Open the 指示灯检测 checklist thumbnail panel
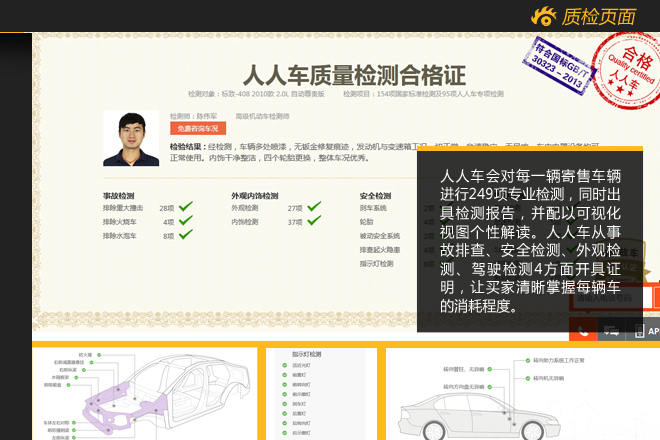The width and height of the screenshot is (660, 440). (322, 394)
